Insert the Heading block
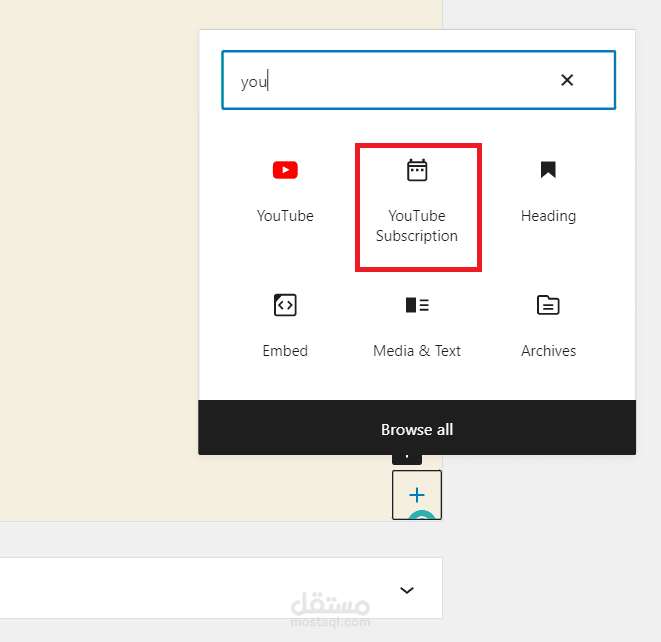 coord(548,193)
